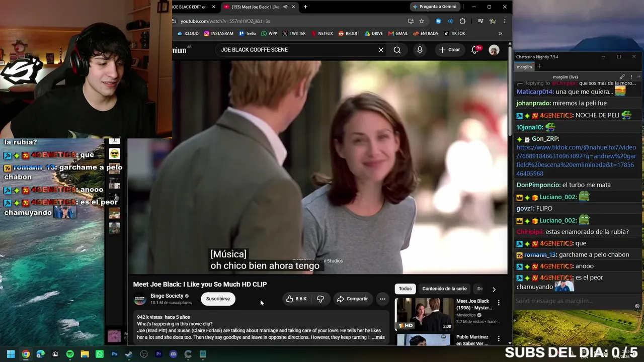The image size is (644, 362).
Task: Dislike the Meet Joe Black video
Action: coord(320,299)
